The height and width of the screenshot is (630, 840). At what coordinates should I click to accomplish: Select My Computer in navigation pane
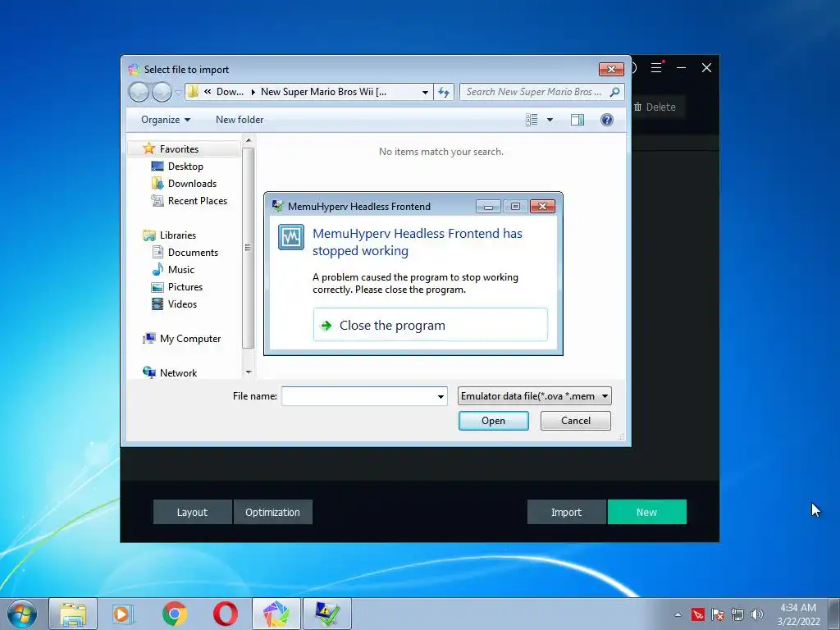[190, 339]
